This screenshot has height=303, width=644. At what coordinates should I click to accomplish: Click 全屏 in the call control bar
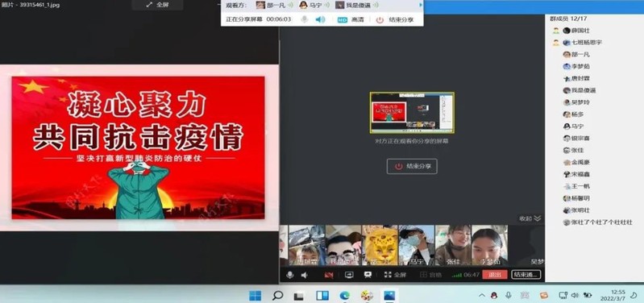395,275
